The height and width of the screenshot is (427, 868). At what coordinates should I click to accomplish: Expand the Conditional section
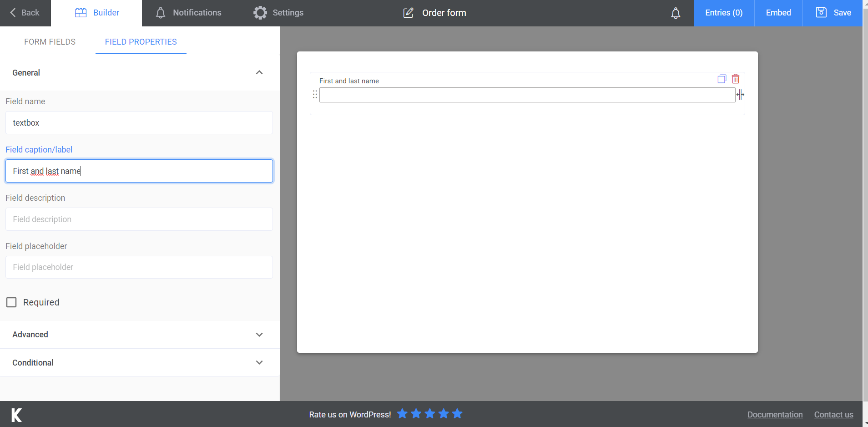pyautogui.click(x=259, y=362)
